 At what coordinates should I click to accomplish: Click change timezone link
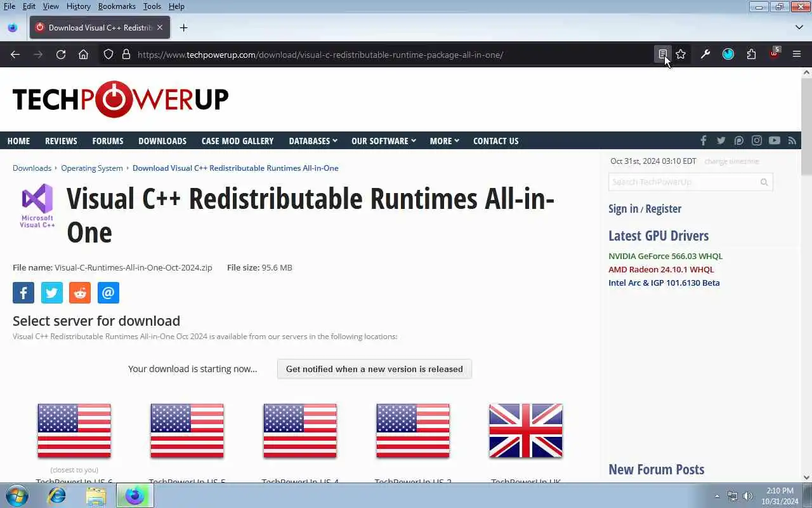[731, 161]
